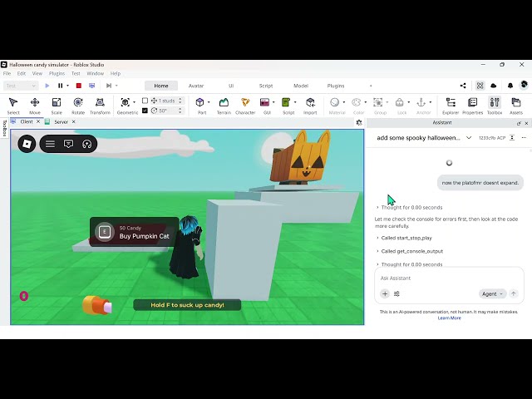This screenshot has width=532, height=399.
Task: Toggle the rotate snap degrees checkbox
Action: [x=145, y=111]
